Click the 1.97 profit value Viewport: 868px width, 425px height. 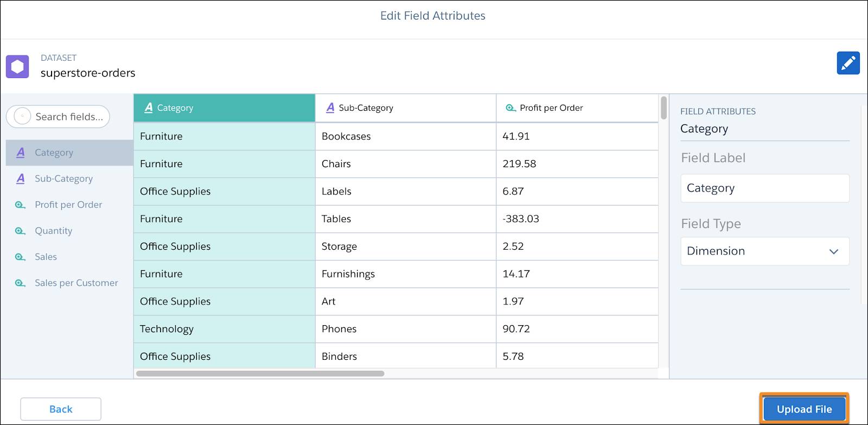click(x=513, y=301)
